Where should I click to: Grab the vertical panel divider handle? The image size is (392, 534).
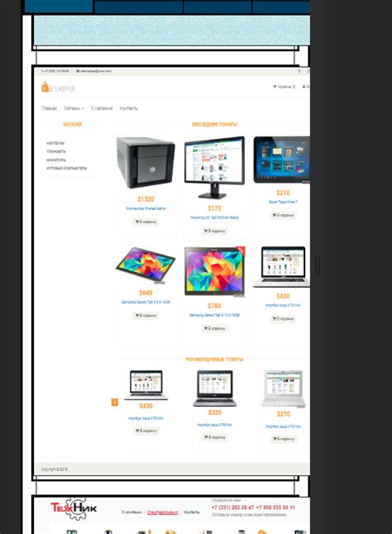[318, 266]
